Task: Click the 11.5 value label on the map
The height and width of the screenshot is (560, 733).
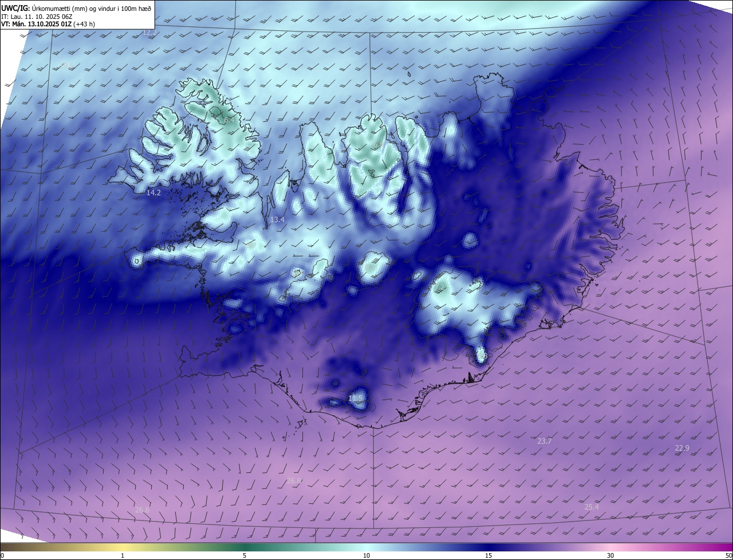Action: pos(356,398)
